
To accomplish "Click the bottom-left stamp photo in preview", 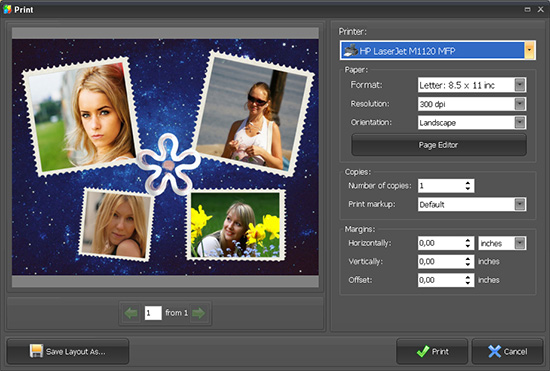I will tap(116, 224).
